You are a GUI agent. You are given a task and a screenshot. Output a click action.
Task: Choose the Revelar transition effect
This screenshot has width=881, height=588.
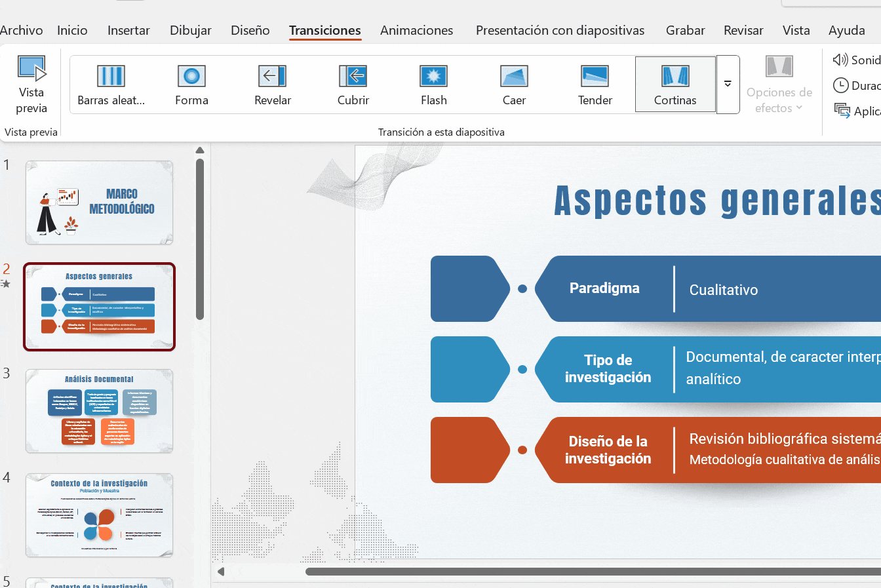pyautogui.click(x=273, y=85)
